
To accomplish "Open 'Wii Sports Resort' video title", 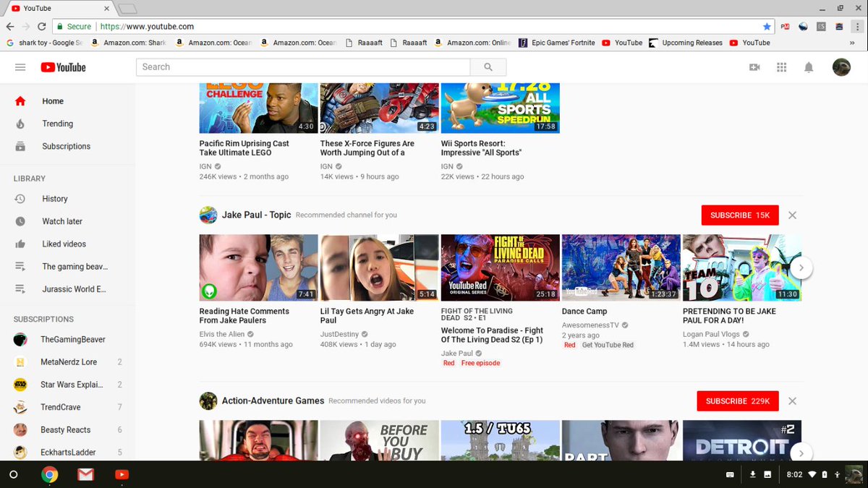I will click(481, 148).
